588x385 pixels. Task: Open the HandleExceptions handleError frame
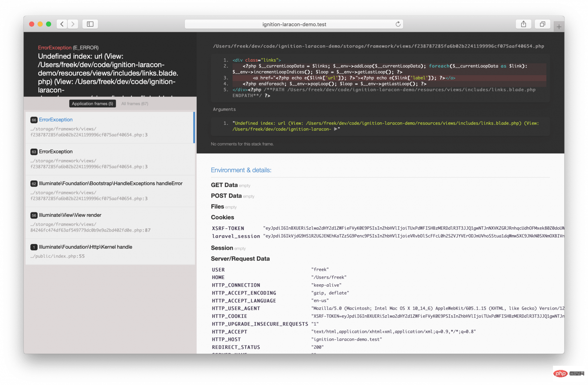110,191
